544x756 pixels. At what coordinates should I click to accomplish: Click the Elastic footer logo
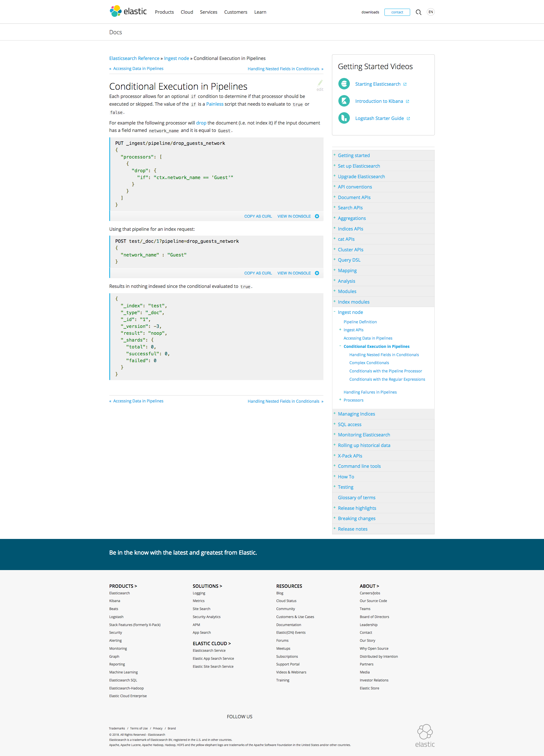pyautogui.click(x=425, y=735)
